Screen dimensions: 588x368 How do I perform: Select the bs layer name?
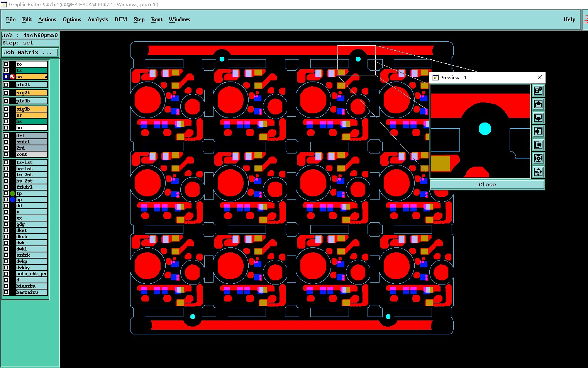pyautogui.click(x=31, y=121)
